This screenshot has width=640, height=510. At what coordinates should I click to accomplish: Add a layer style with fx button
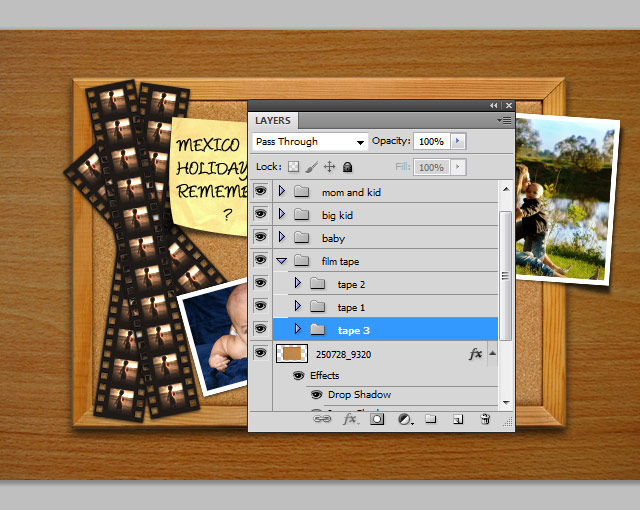pos(350,420)
